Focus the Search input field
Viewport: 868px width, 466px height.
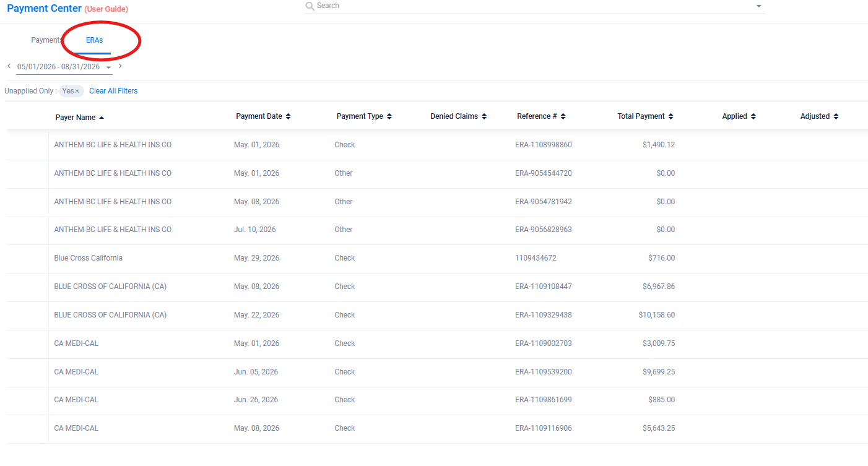532,6
